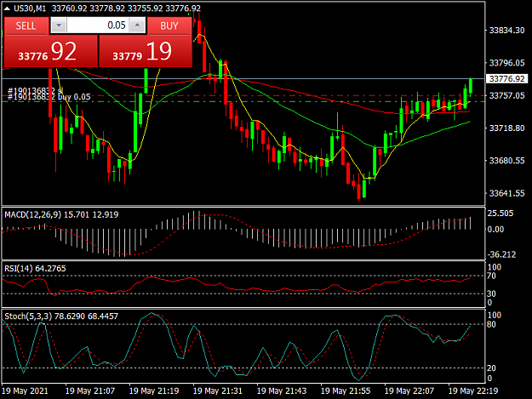The image size is (532, 399).
Task: Collapse one-click trading panel triangle
Action: [x=7, y=9]
